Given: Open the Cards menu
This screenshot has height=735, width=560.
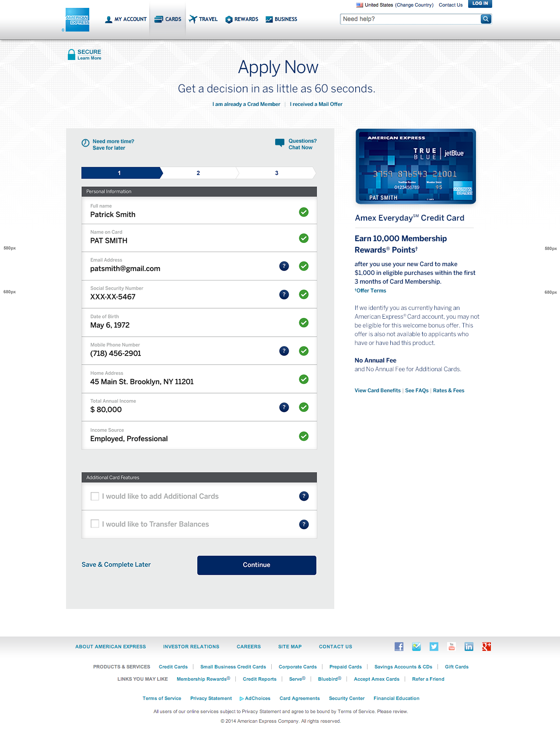Looking at the screenshot, I should pyautogui.click(x=168, y=19).
